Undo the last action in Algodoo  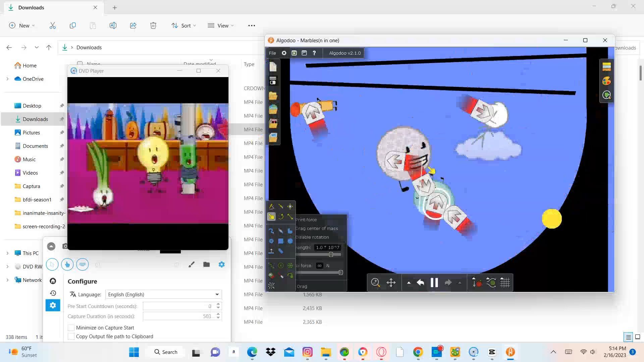click(x=420, y=283)
